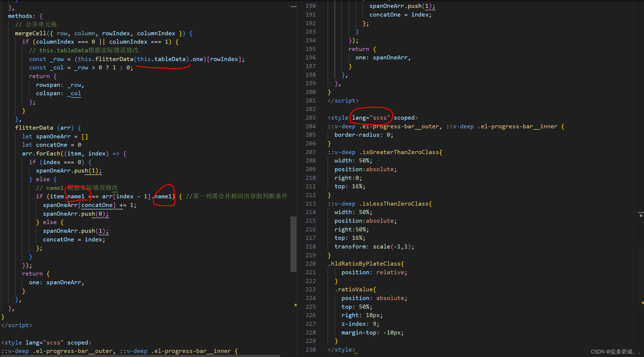Click the CSDN @盐多碧咸 watermark
This screenshot has height=357, width=644.
pyautogui.click(x=612, y=352)
